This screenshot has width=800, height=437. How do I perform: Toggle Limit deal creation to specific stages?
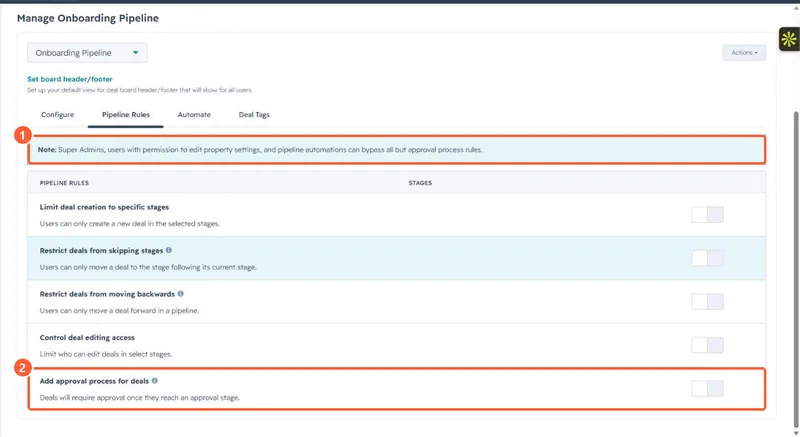point(707,215)
